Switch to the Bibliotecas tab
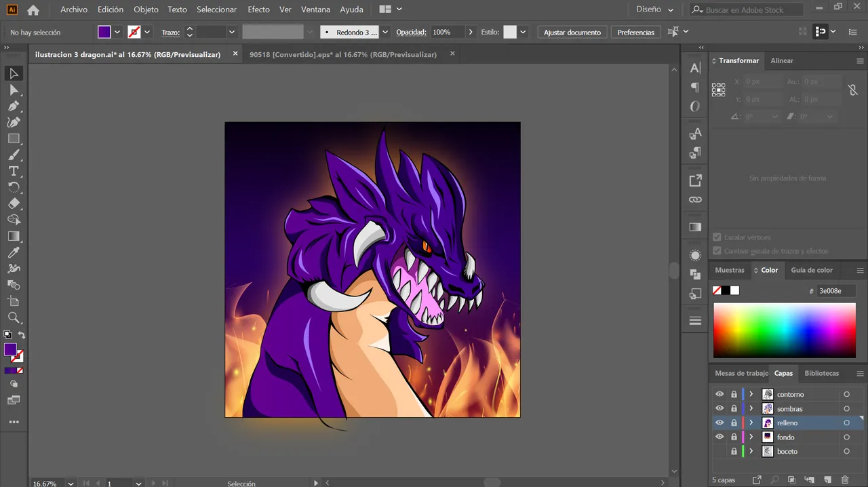868x487 pixels. 822,373
